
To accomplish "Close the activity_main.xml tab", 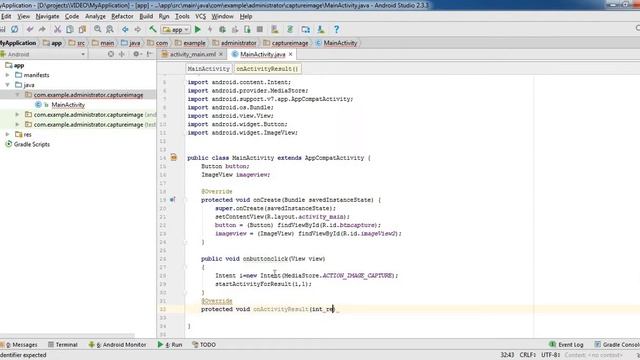I will pos(221,54).
